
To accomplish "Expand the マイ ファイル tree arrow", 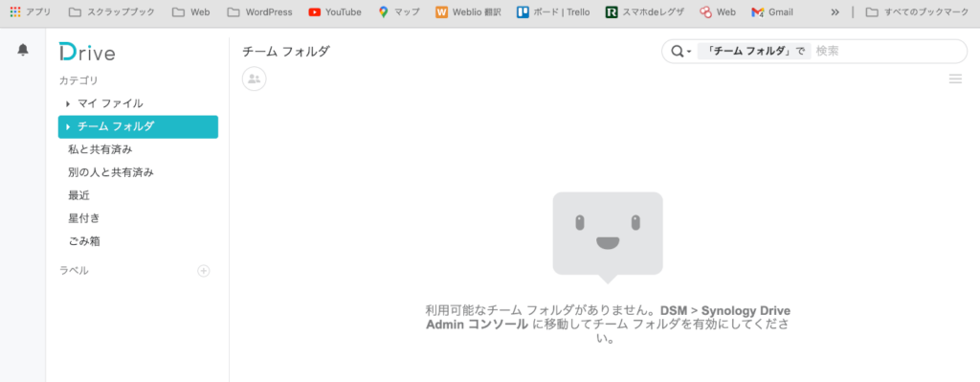I will pyautogui.click(x=68, y=103).
